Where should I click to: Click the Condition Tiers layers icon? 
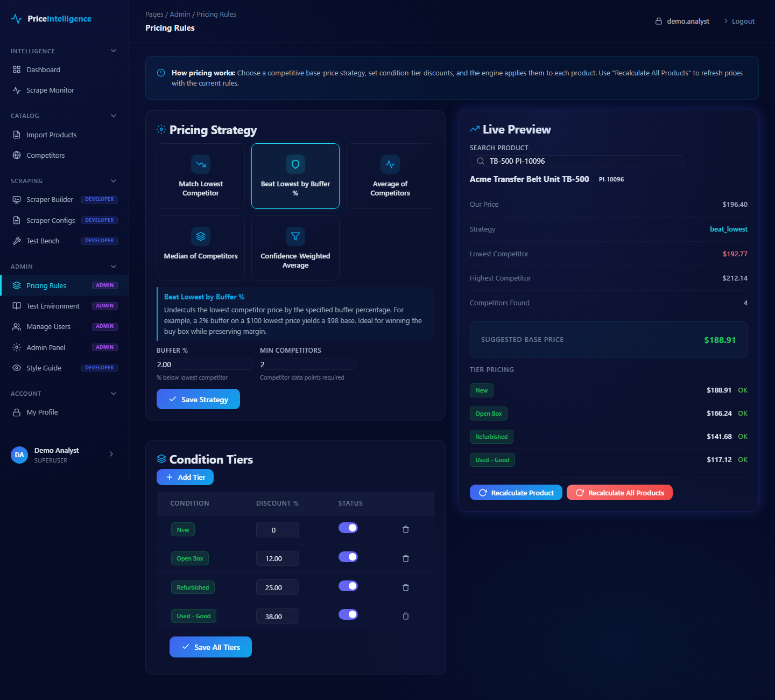pos(161,459)
